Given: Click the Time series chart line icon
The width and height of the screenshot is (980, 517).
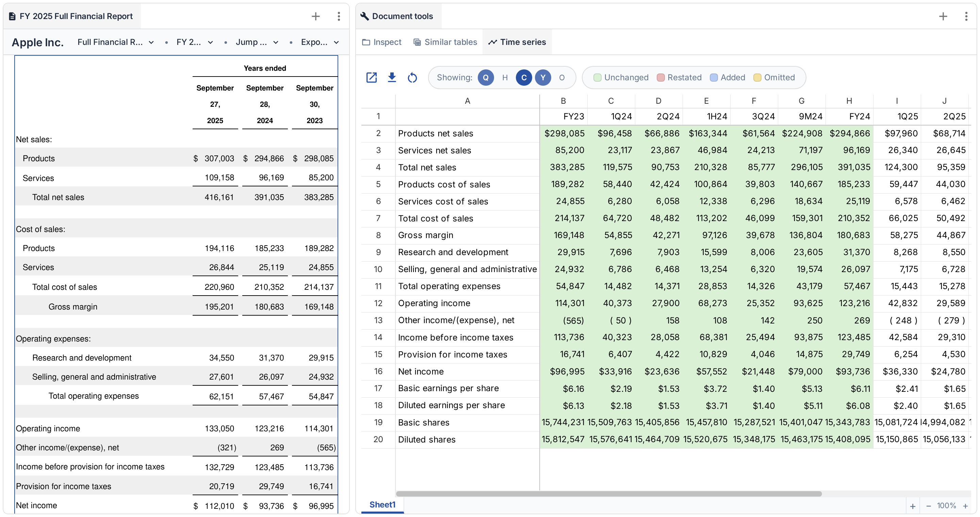Looking at the screenshot, I should (x=492, y=42).
